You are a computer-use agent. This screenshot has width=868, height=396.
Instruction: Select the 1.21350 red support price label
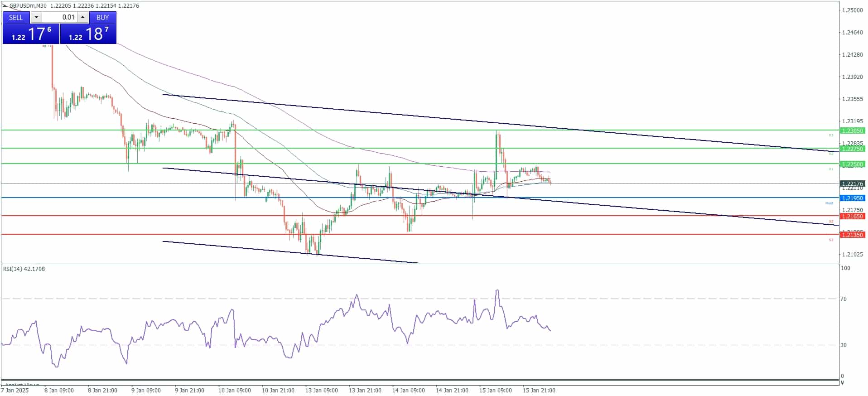[852, 235]
